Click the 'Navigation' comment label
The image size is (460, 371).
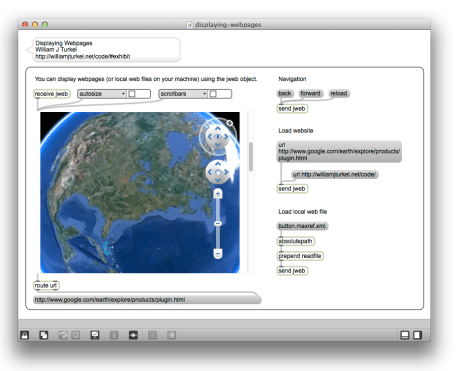point(292,79)
